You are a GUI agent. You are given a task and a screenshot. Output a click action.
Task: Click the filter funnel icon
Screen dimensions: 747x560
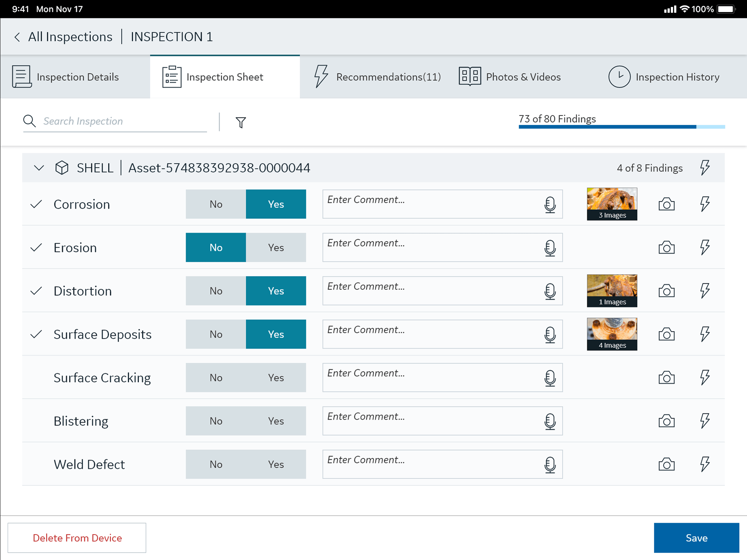click(x=241, y=122)
